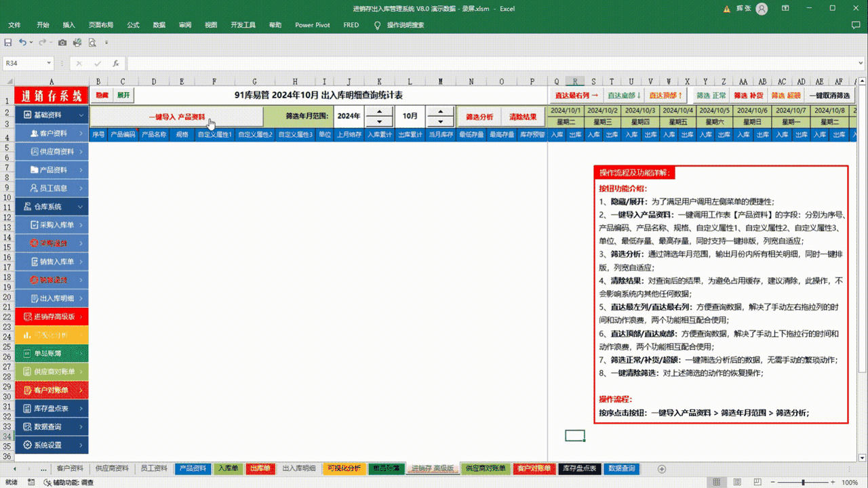Increase the year with 2024年 up arrow
Viewport: 868px width, 488px height.
click(x=379, y=111)
